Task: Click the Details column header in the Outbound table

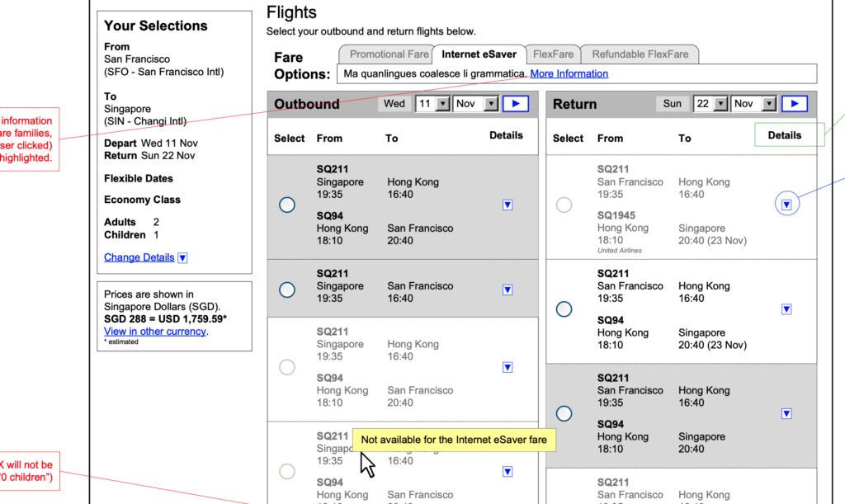Action: [506, 135]
